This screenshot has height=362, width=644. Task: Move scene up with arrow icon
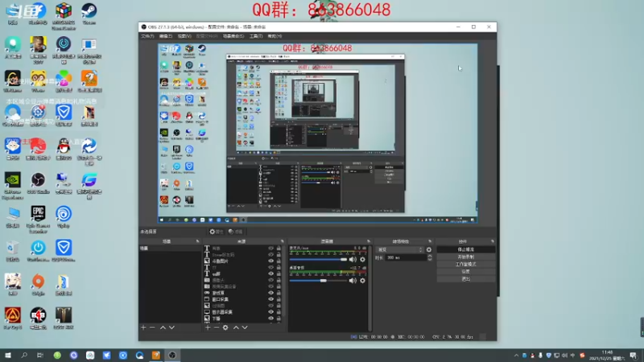coord(163,327)
